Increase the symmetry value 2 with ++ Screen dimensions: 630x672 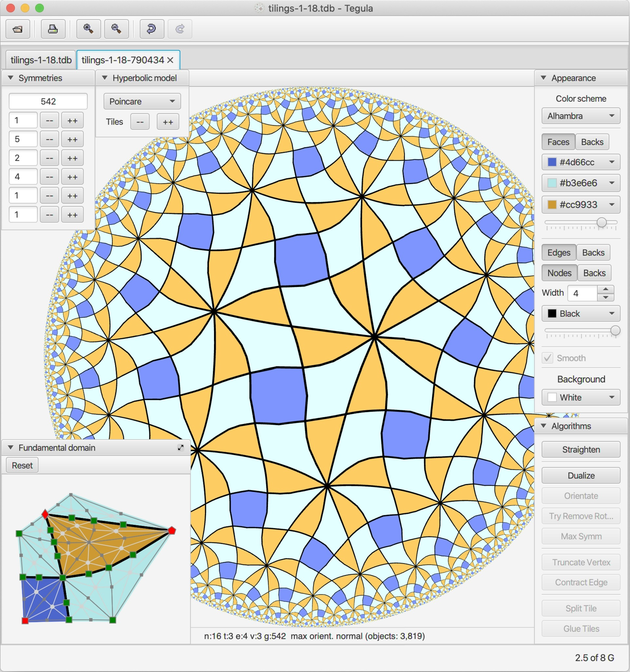pyautogui.click(x=72, y=158)
